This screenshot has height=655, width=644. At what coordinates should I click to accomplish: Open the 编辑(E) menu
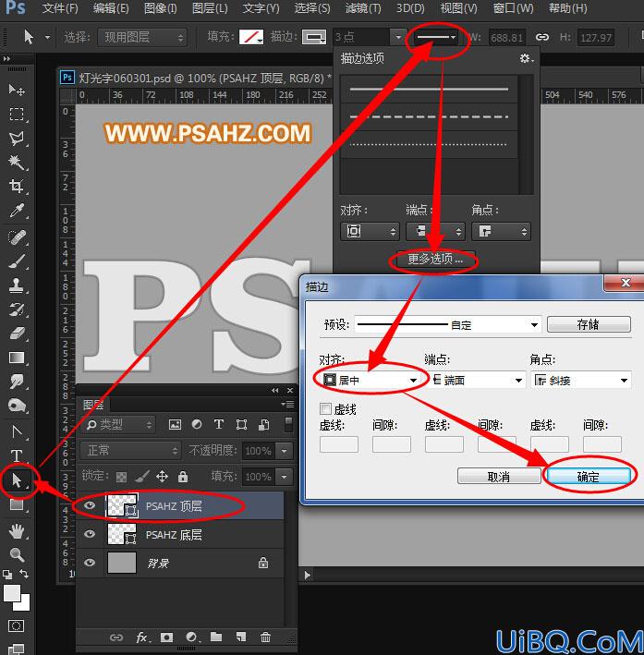click(111, 8)
